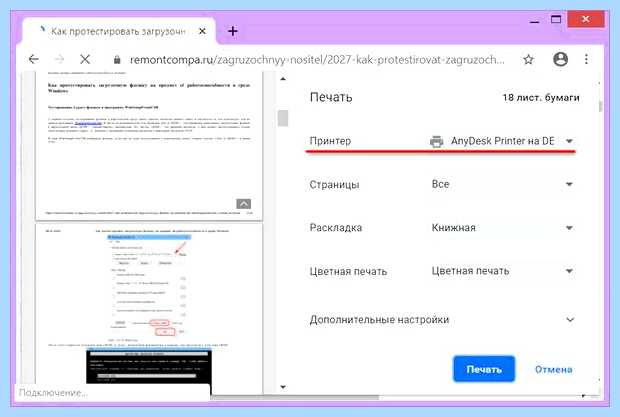Expand Дополнительные настройки section
620x417 pixels.
(x=442, y=319)
